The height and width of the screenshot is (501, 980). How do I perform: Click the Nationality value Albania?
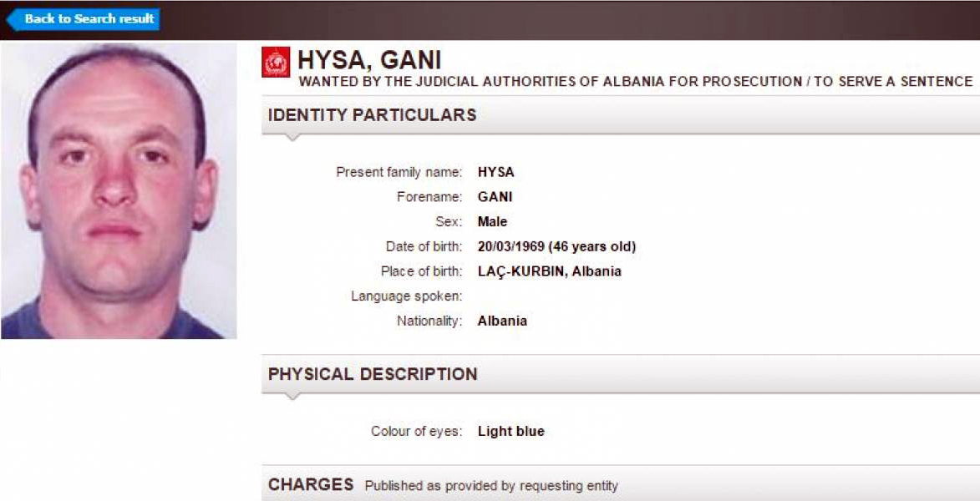502,321
